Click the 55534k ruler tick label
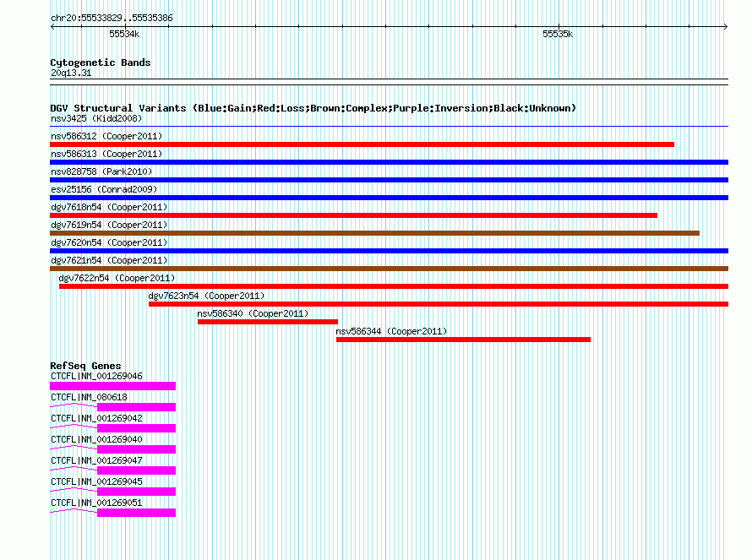 pos(124,34)
